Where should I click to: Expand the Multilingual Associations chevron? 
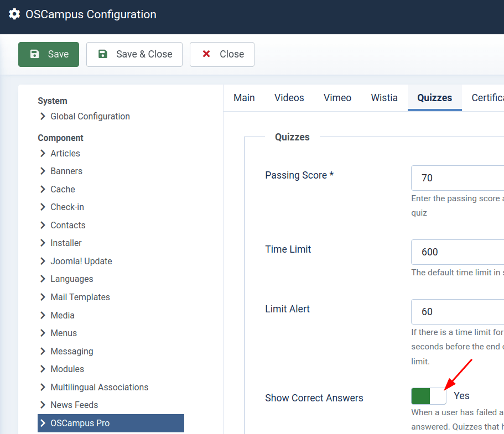[43, 387]
